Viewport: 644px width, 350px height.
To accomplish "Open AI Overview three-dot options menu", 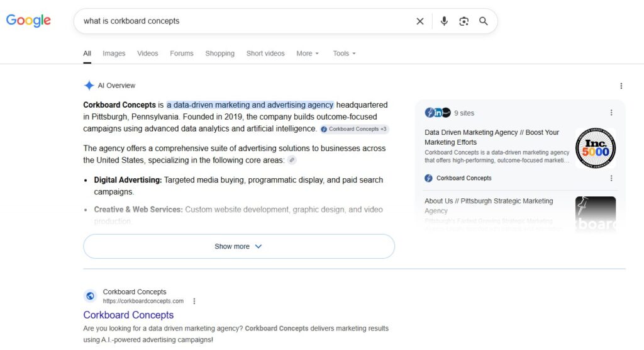I will 621,86.
